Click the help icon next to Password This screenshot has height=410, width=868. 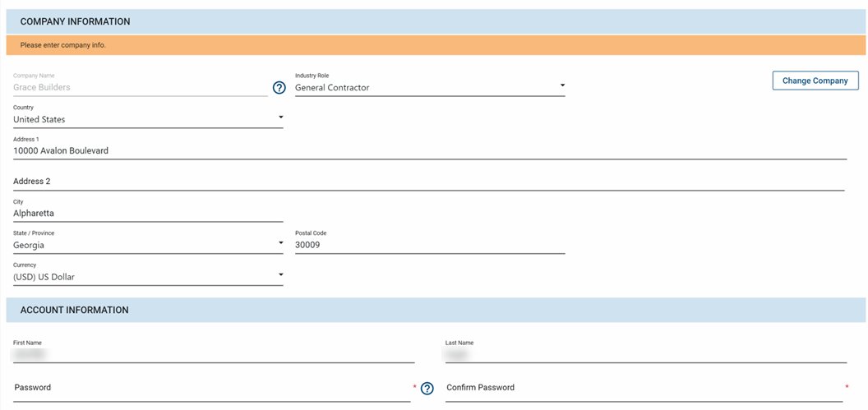pyautogui.click(x=427, y=389)
